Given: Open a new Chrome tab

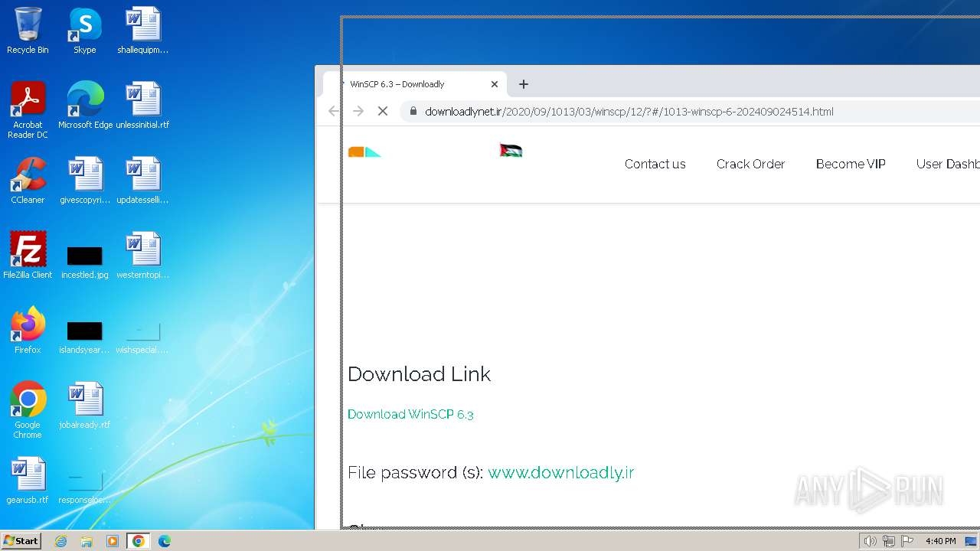Looking at the screenshot, I should click(524, 84).
